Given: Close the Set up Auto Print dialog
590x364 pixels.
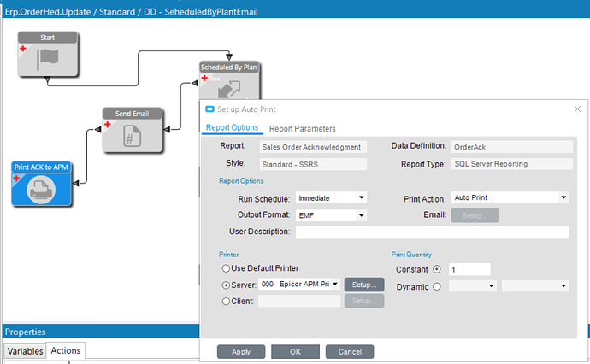Looking at the screenshot, I should tap(577, 109).
